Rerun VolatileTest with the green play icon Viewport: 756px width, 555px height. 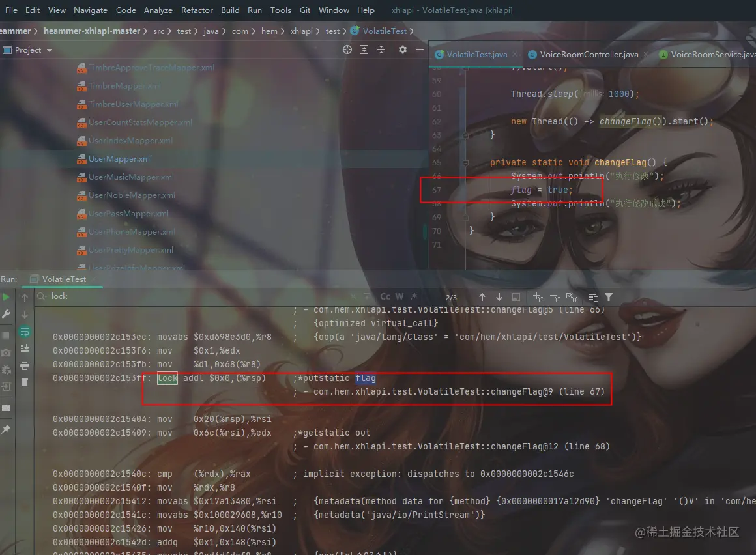(x=6, y=297)
